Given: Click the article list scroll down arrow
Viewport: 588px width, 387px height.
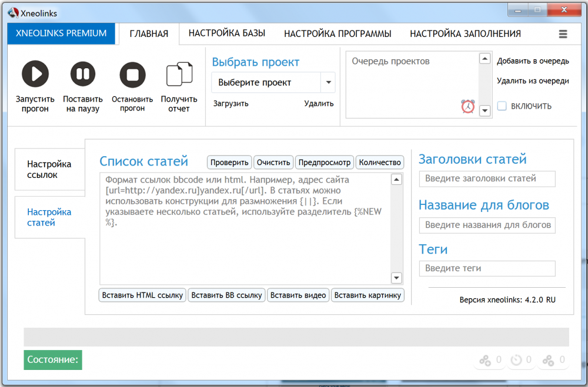Looking at the screenshot, I should click(396, 278).
